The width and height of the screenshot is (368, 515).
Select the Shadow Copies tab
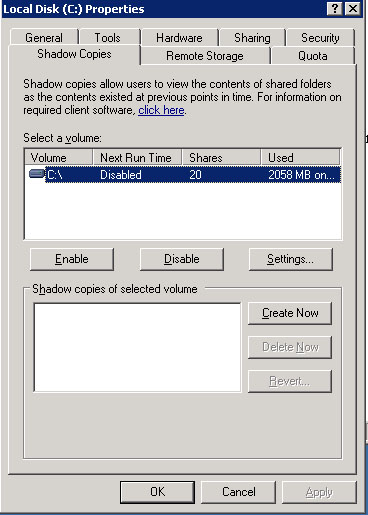(74, 54)
